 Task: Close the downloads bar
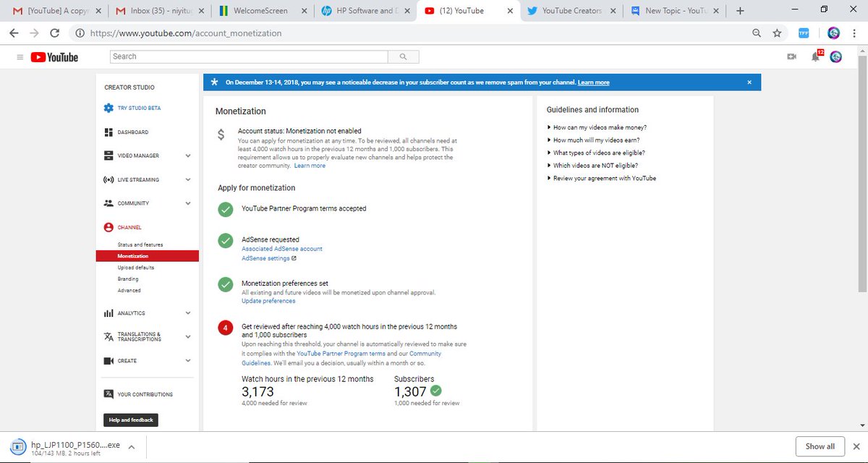[856, 446]
